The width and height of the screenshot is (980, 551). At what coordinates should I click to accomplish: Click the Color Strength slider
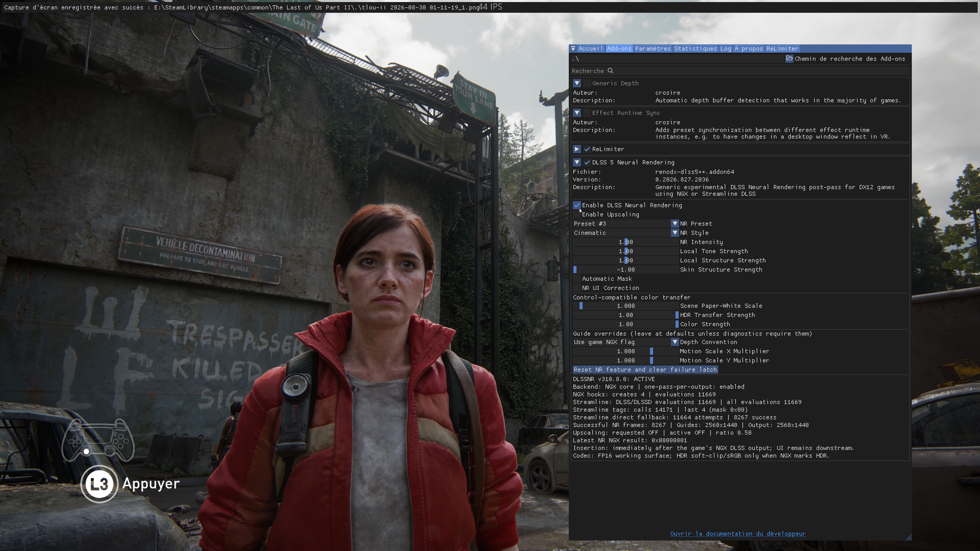coord(626,324)
